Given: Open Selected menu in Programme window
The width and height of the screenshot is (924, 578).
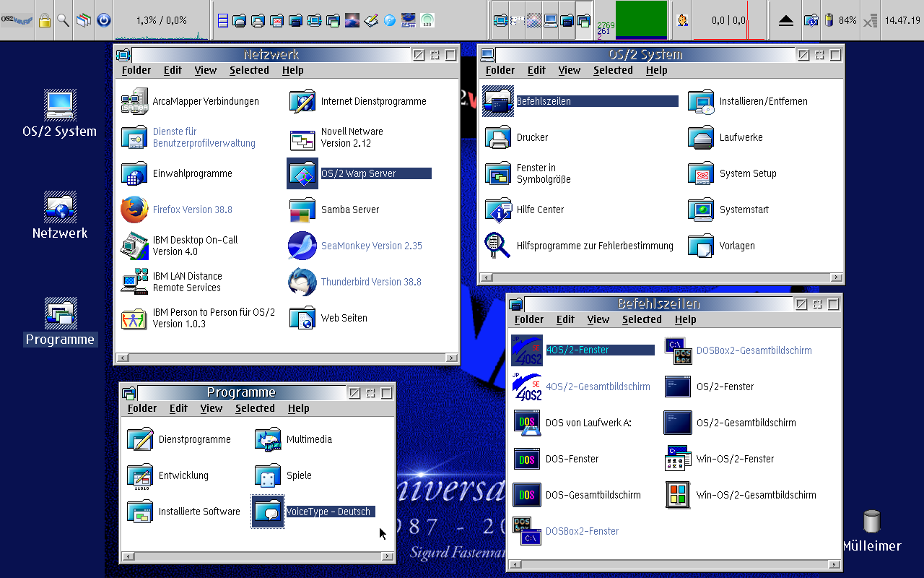Looking at the screenshot, I should click(255, 408).
